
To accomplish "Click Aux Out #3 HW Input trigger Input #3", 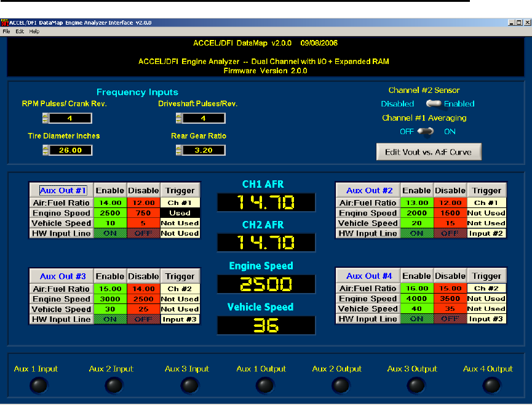I will 180,319.
